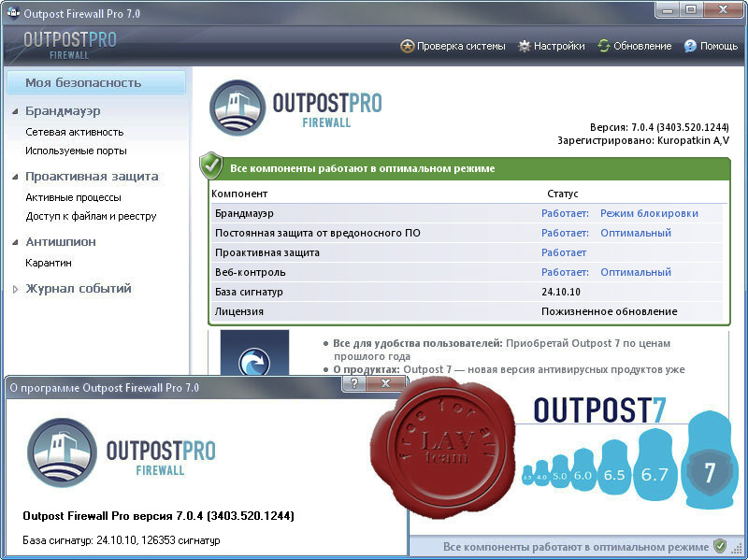The width and height of the screenshot is (748, 560).
Task: Select Моя безопасность in the sidebar
Action: [96, 82]
